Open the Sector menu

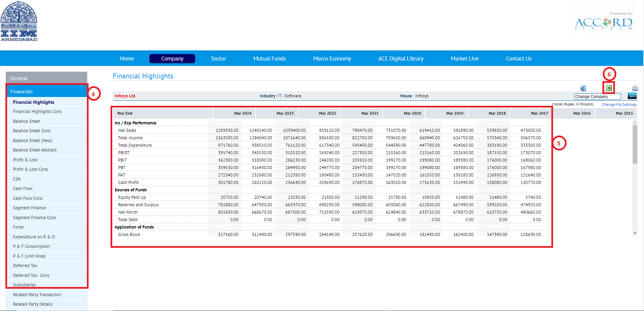[218, 58]
